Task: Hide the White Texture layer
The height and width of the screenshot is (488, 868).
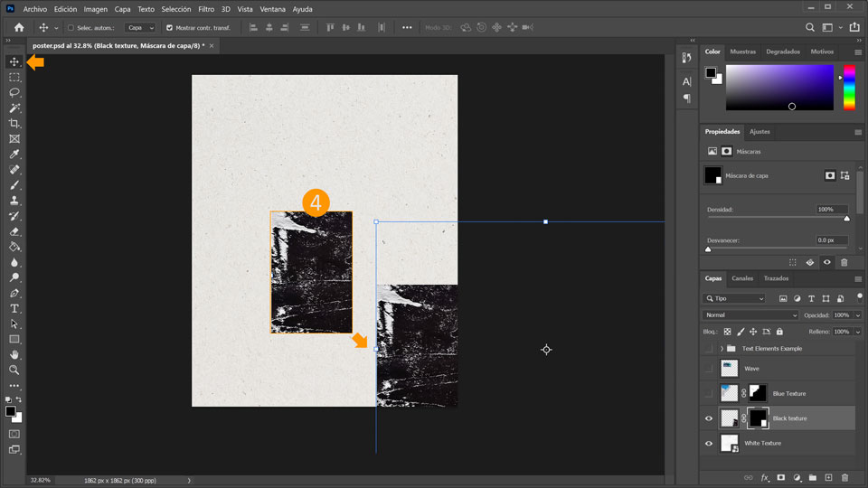Action: [x=709, y=444]
